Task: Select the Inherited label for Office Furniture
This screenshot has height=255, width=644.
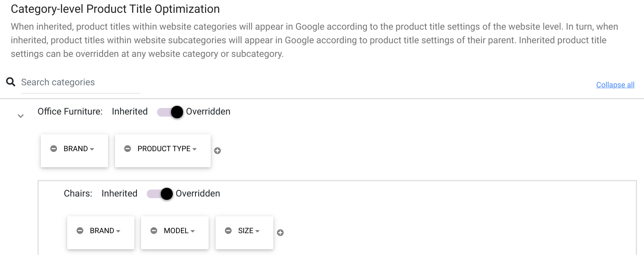Action: pos(130,112)
